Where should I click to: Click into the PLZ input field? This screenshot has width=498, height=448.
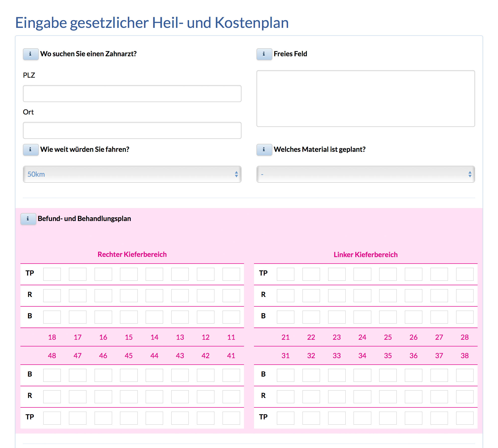[x=132, y=94]
